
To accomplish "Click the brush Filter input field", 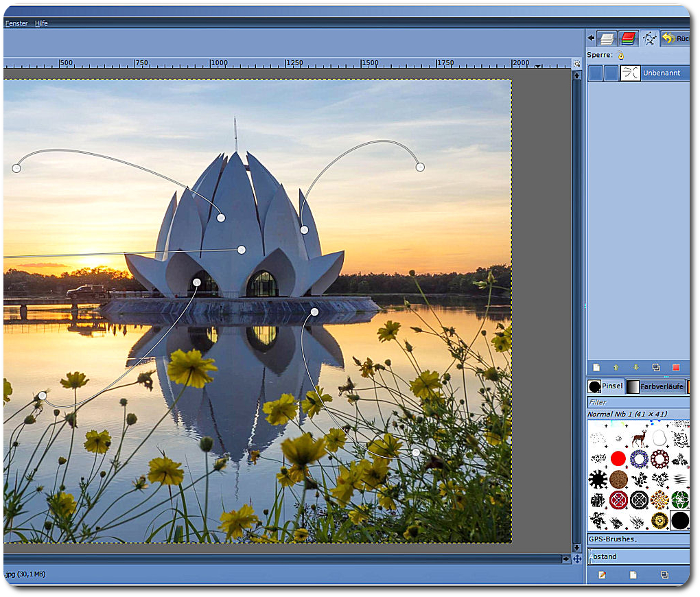I will tap(638, 402).
